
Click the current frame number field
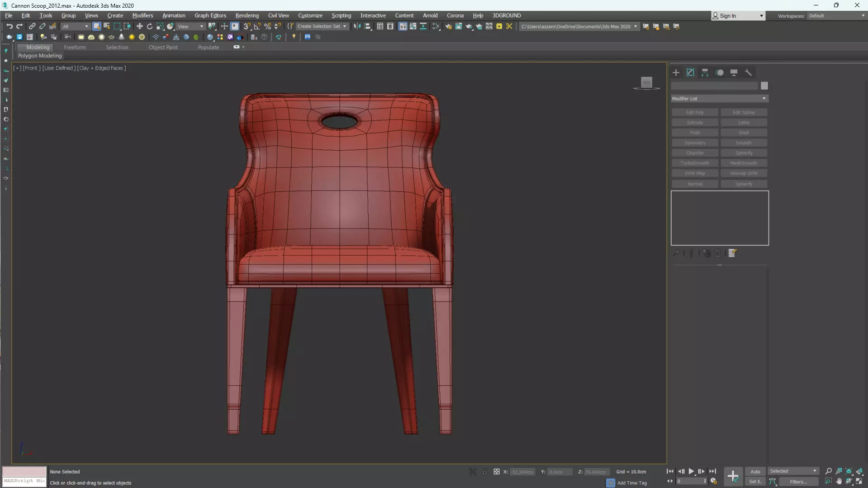click(x=689, y=481)
